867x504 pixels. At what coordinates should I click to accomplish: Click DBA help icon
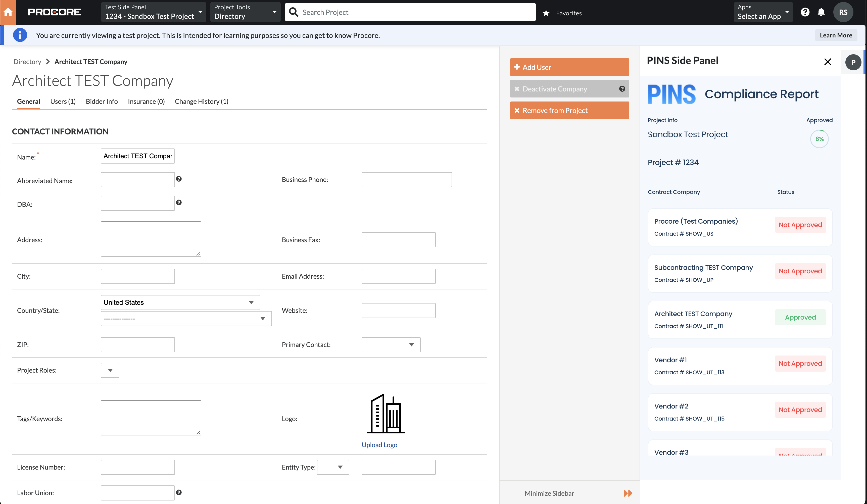pos(179,203)
